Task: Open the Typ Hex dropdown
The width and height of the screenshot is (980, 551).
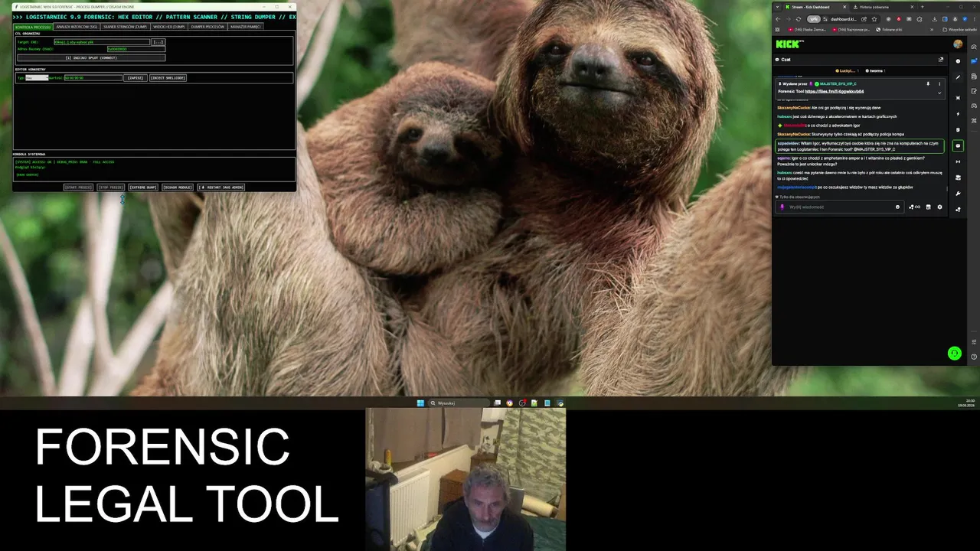Action: (x=37, y=78)
